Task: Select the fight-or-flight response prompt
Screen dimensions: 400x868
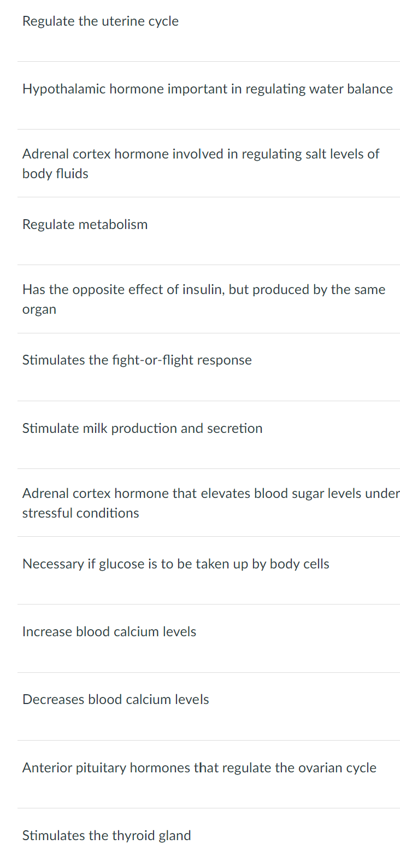Action: tap(137, 360)
